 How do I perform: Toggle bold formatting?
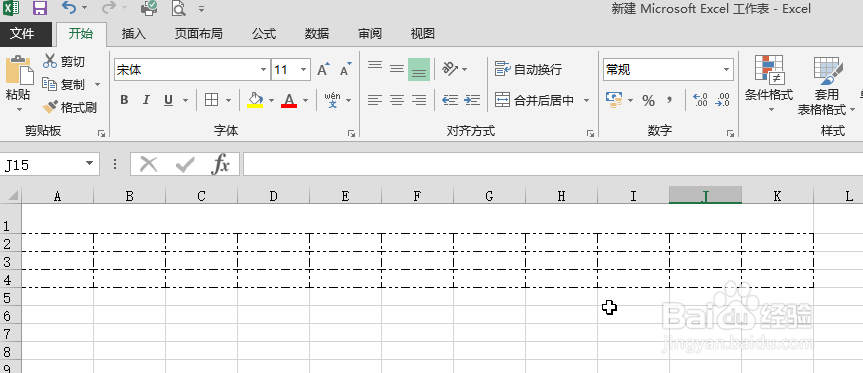[x=124, y=100]
